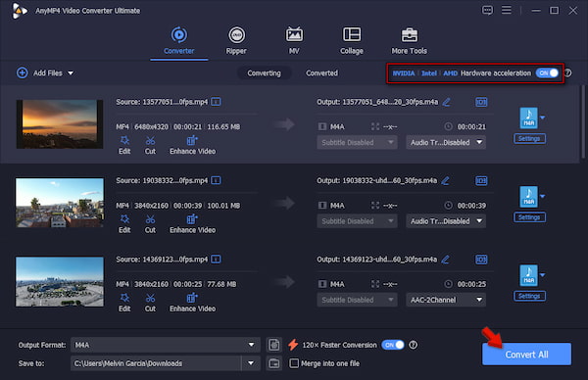This screenshot has width=588, height=380.
Task: Open the output folder icon
Action: click(274, 363)
